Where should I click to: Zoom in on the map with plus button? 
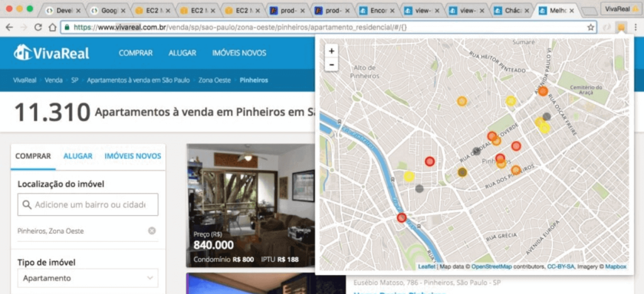pyautogui.click(x=331, y=52)
